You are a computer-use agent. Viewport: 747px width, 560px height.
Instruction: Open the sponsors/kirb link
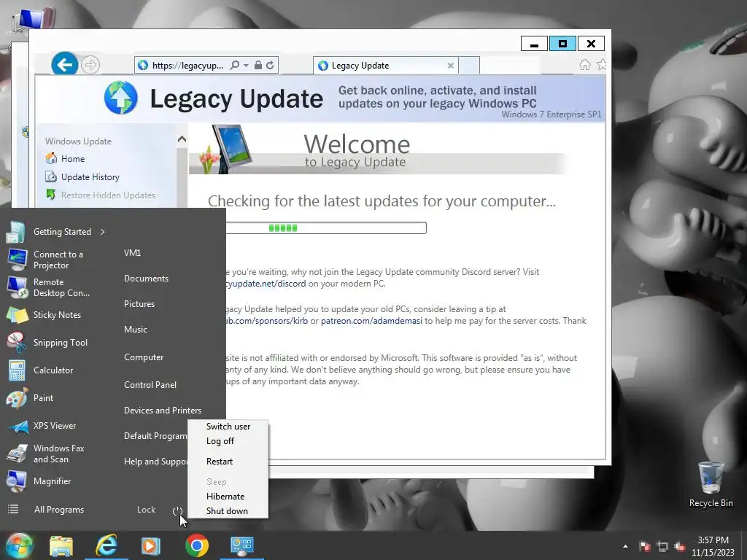pos(267,321)
